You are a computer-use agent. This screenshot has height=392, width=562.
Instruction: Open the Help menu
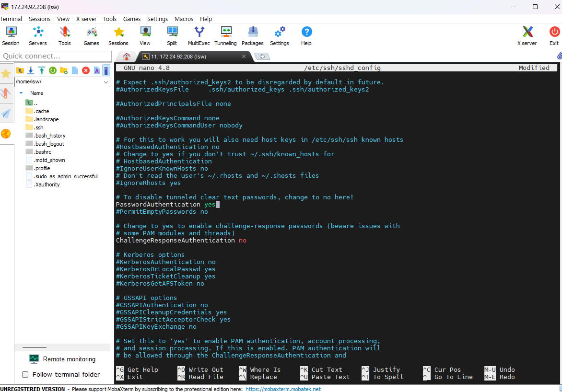point(206,19)
